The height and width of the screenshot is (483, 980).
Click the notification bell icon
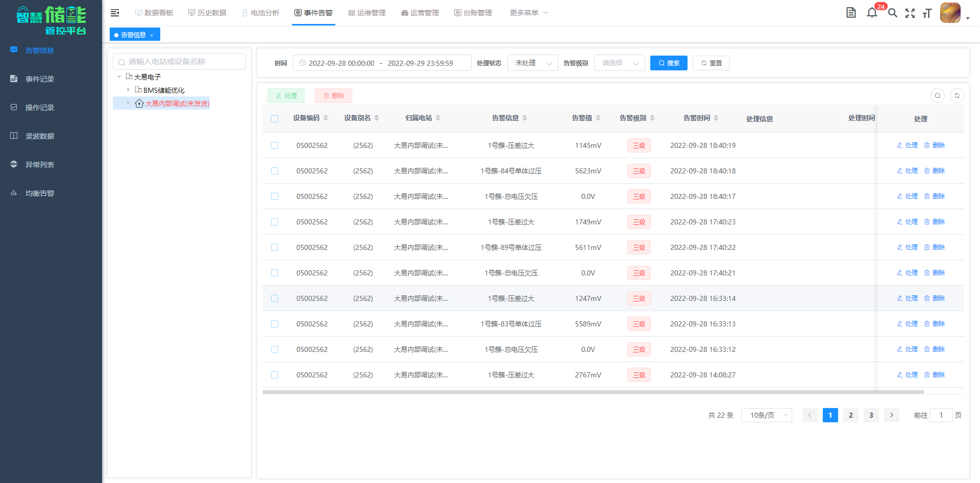pos(872,13)
